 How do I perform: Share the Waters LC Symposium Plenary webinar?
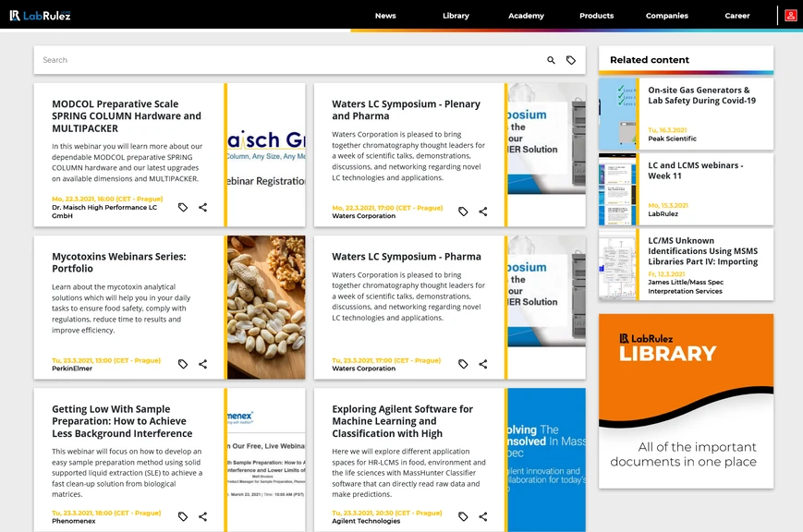[481, 212]
